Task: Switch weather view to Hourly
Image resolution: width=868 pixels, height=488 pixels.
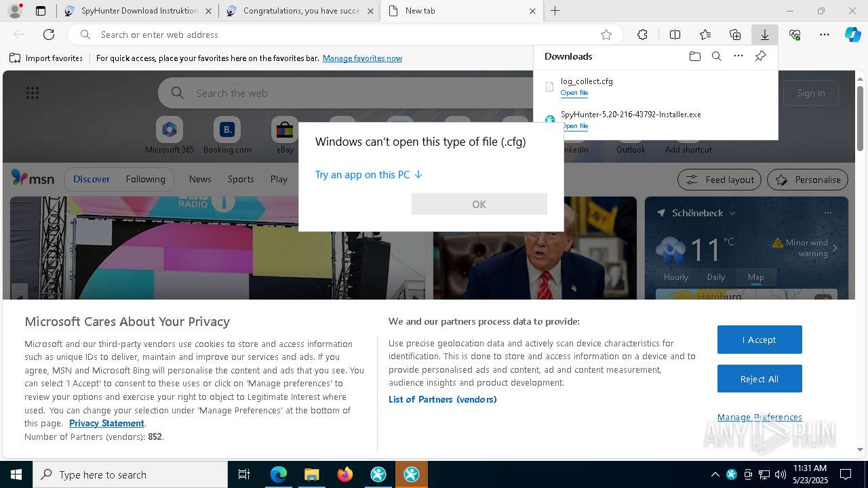Action: click(x=676, y=277)
